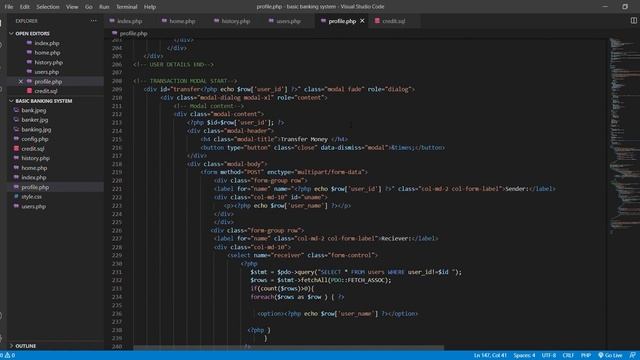Click the image icon beside bank.jpeg
The width and height of the screenshot is (640, 360).
coord(16,110)
